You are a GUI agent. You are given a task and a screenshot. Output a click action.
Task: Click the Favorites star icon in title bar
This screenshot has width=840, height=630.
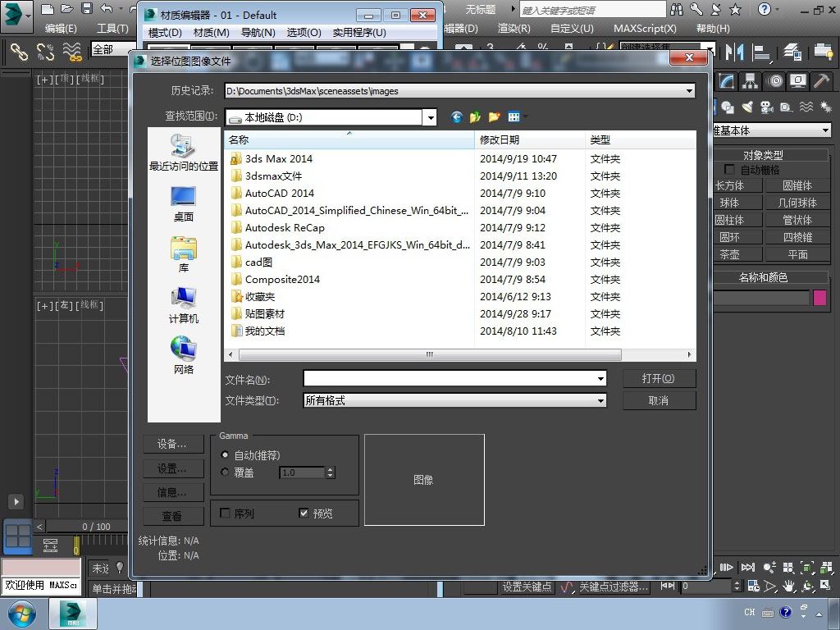pos(736,9)
